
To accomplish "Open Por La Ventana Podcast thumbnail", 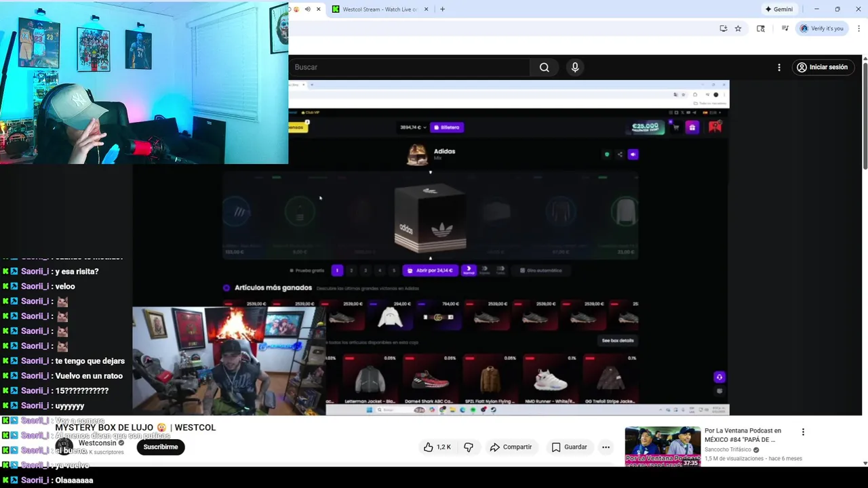I will pyautogui.click(x=663, y=447).
